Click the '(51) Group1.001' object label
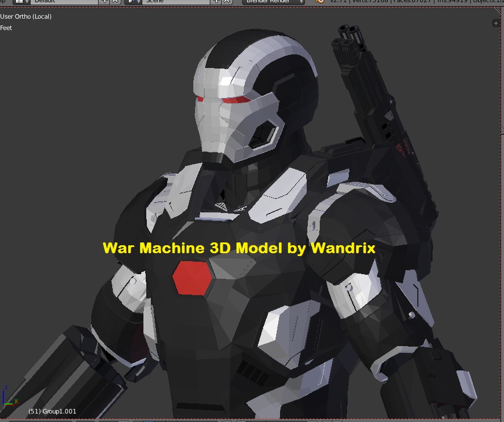The image size is (504, 422). [52, 411]
